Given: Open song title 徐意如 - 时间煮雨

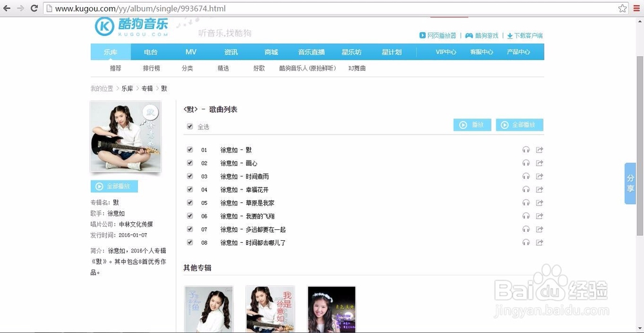Looking at the screenshot, I should click(x=244, y=176).
